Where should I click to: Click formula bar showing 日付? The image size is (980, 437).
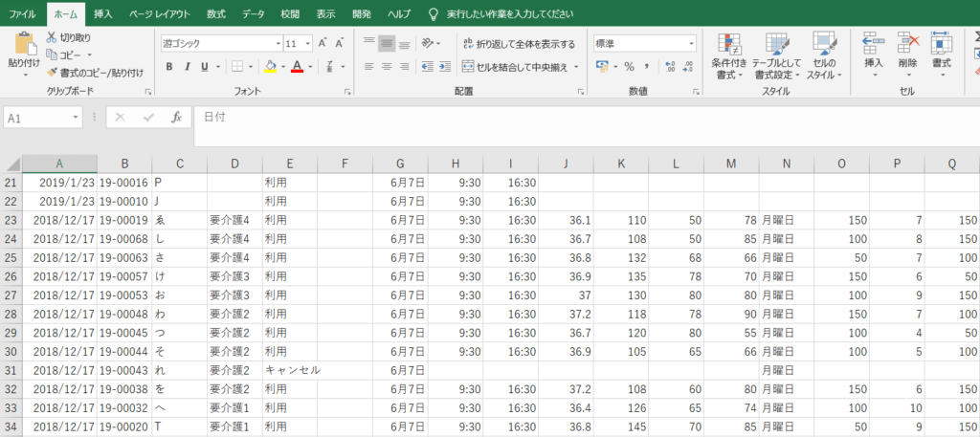click(587, 127)
